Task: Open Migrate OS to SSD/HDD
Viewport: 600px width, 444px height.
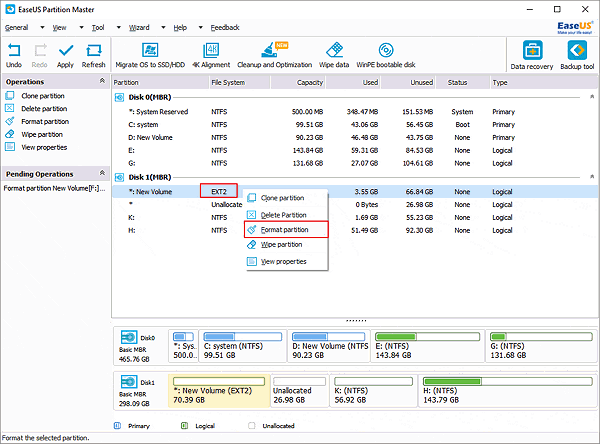Action: 150,56
